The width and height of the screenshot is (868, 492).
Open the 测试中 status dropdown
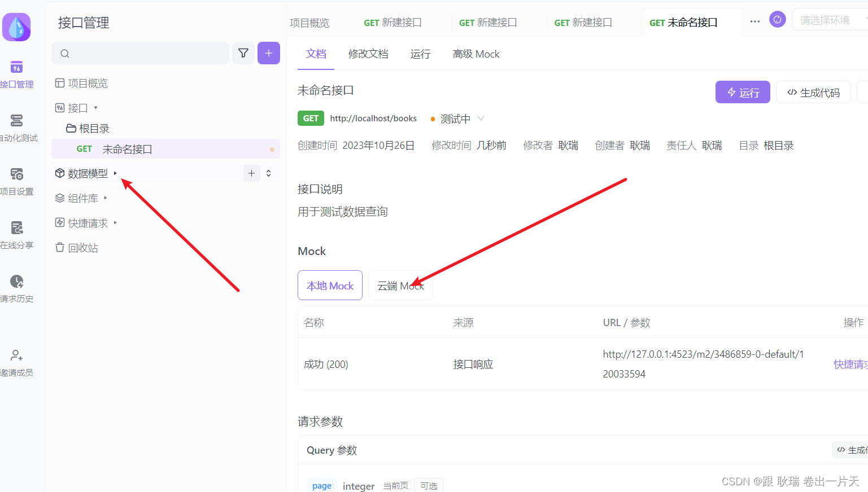tap(457, 118)
